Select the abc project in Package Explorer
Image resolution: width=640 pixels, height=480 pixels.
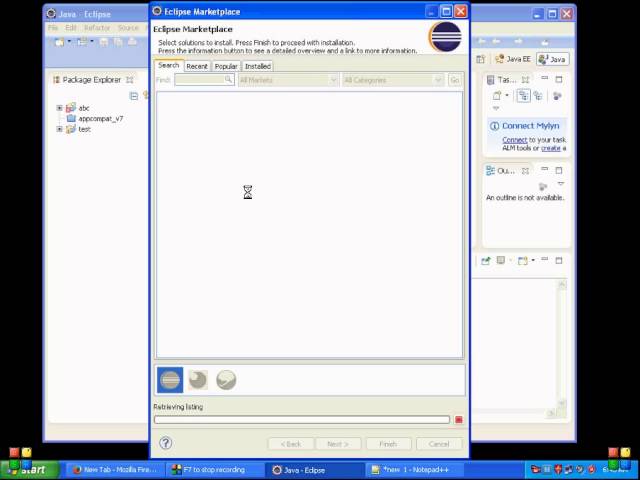[x=84, y=108]
